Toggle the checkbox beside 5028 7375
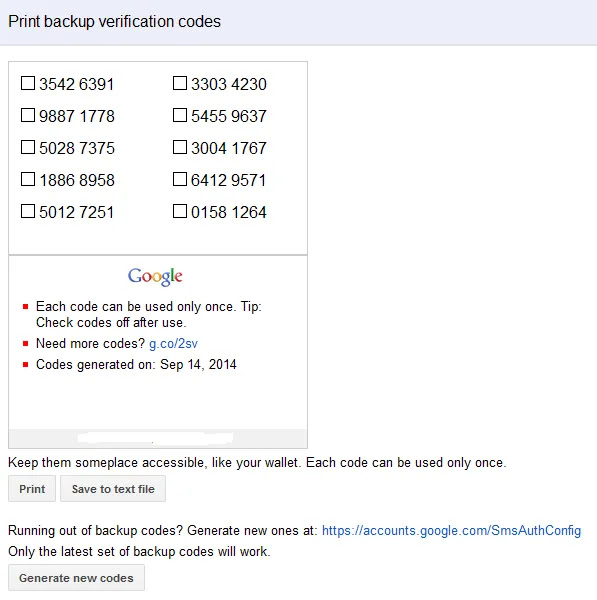This screenshot has width=597, height=600. [28, 147]
